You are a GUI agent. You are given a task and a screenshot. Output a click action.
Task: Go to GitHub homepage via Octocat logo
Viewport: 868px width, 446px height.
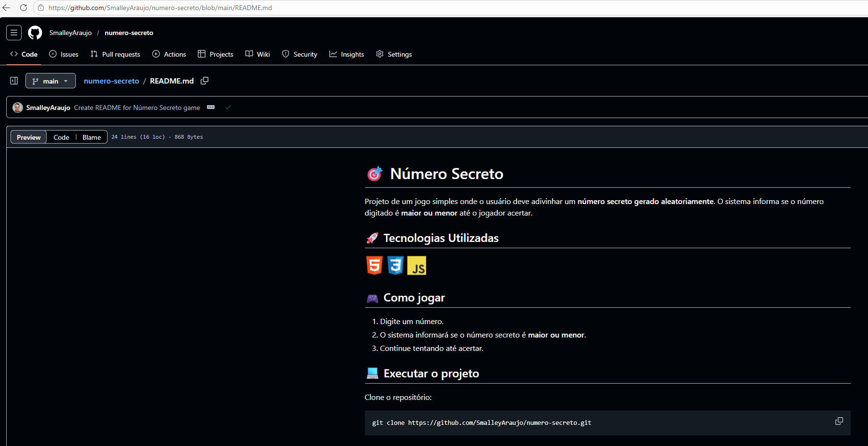(35, 33)
